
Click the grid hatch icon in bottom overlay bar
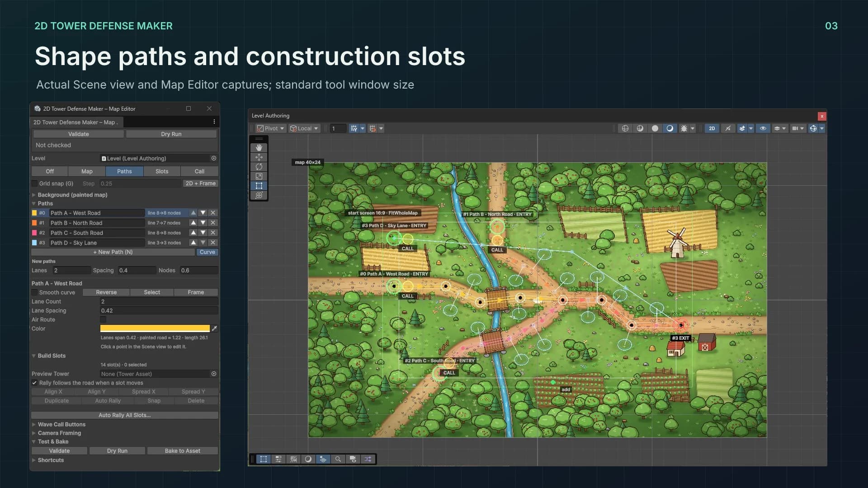(293, 459)
